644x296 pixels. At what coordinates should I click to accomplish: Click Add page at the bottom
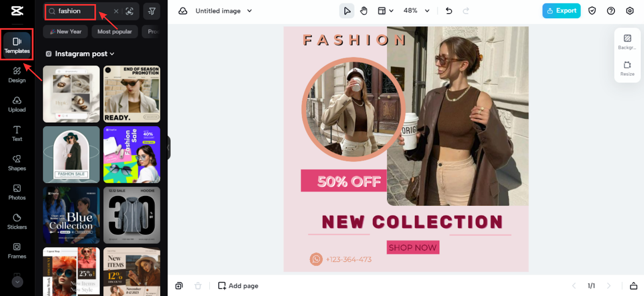[x=238, y=286]
